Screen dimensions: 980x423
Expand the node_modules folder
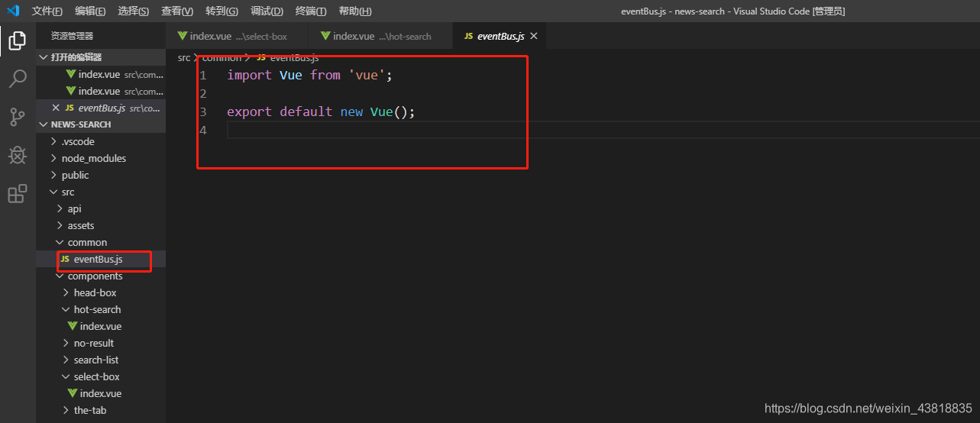pyautogui.click(x=101, y=158)
